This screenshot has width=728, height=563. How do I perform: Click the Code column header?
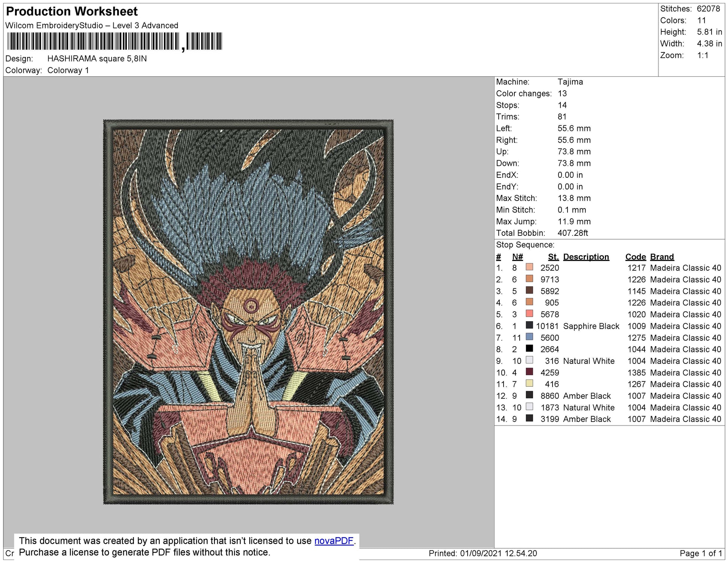click(x=635, y=257)
